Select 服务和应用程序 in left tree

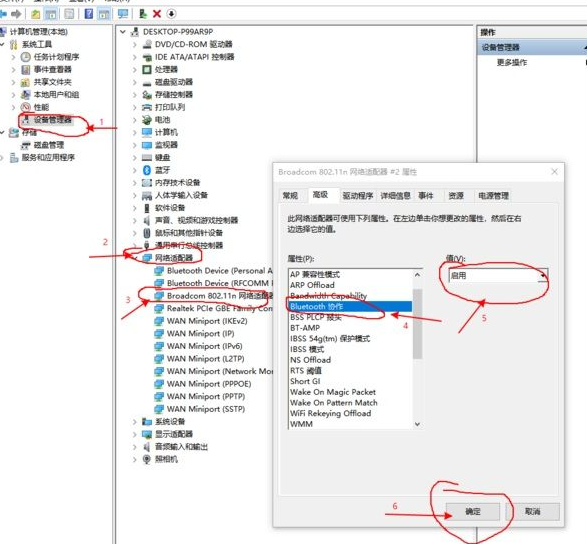pos(48,158)
